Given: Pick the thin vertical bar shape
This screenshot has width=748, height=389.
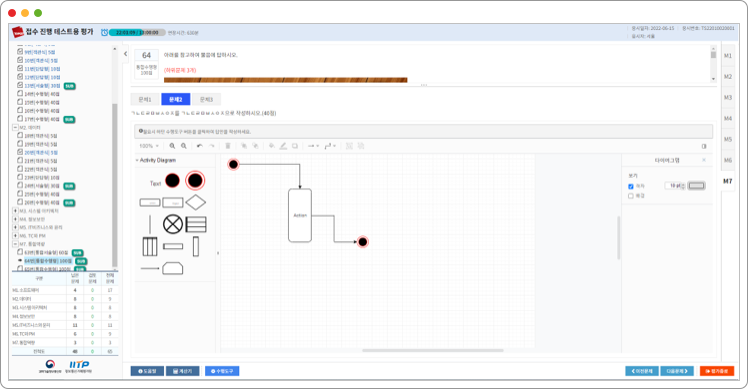Looking at the screenshot, I should point(196,247).
